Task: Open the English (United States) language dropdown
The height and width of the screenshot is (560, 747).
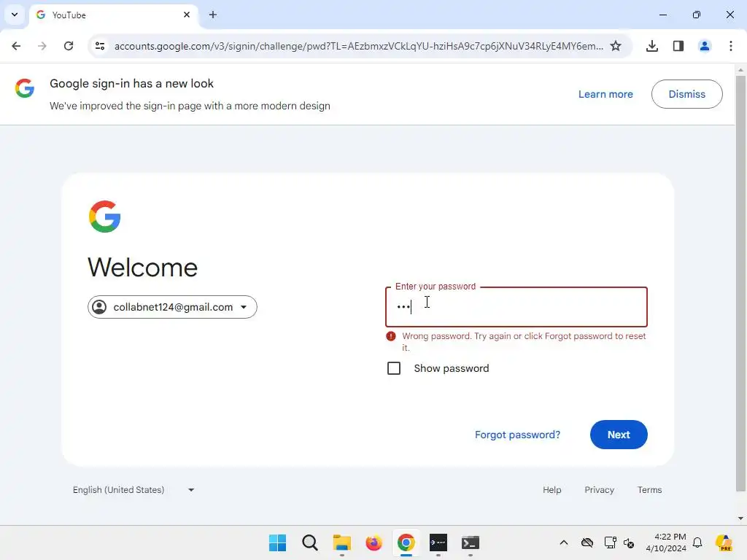Action: [x=133, y=489]
